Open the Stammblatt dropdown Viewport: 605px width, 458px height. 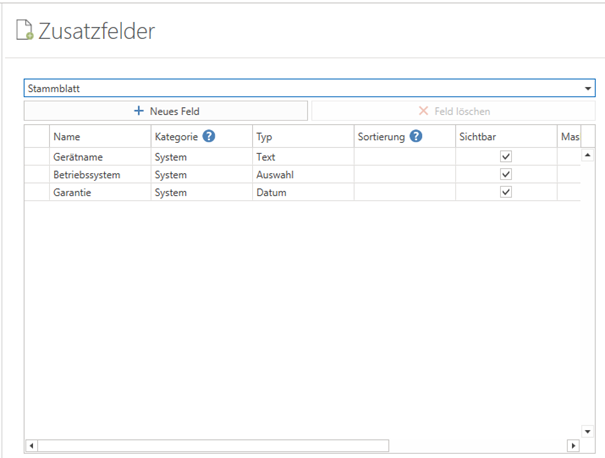click(587, 89)
